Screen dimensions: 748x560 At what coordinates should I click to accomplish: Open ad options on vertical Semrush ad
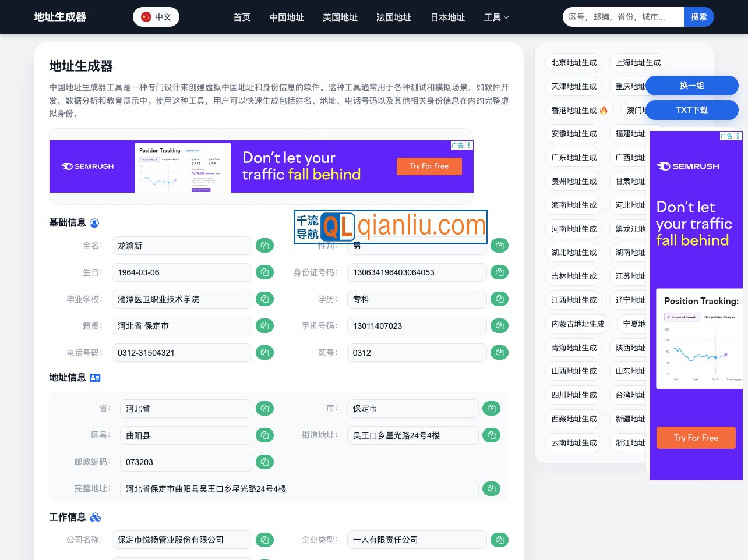click(x=738, y=136)
